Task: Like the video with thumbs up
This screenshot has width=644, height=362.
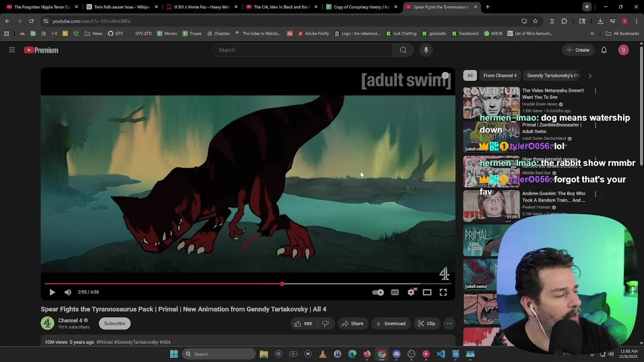Action: click(x=303, y=323)
